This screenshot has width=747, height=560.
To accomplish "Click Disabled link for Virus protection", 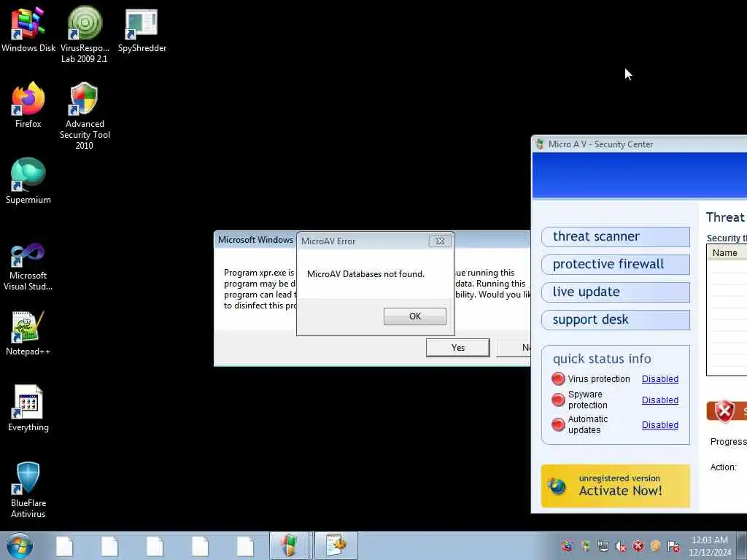I will (x=659, y=379).
